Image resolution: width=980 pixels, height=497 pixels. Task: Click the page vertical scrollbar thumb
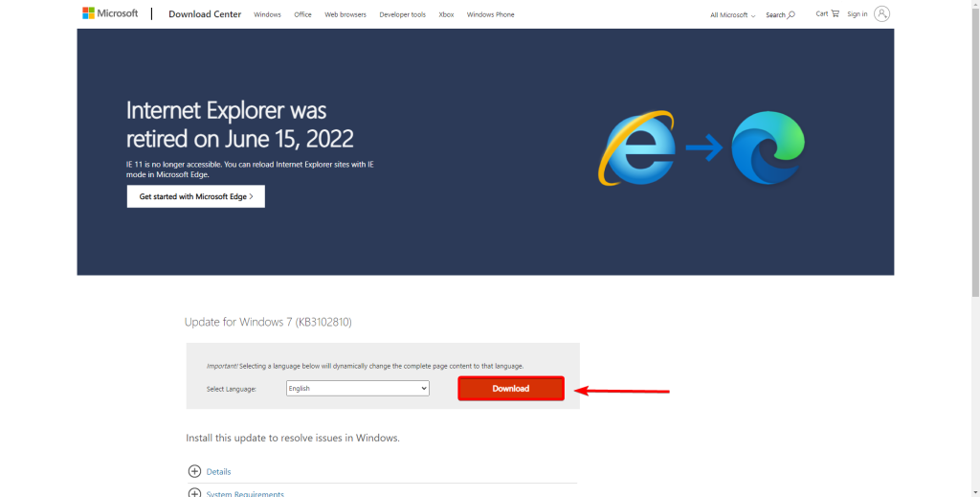(x=975, y=150)
